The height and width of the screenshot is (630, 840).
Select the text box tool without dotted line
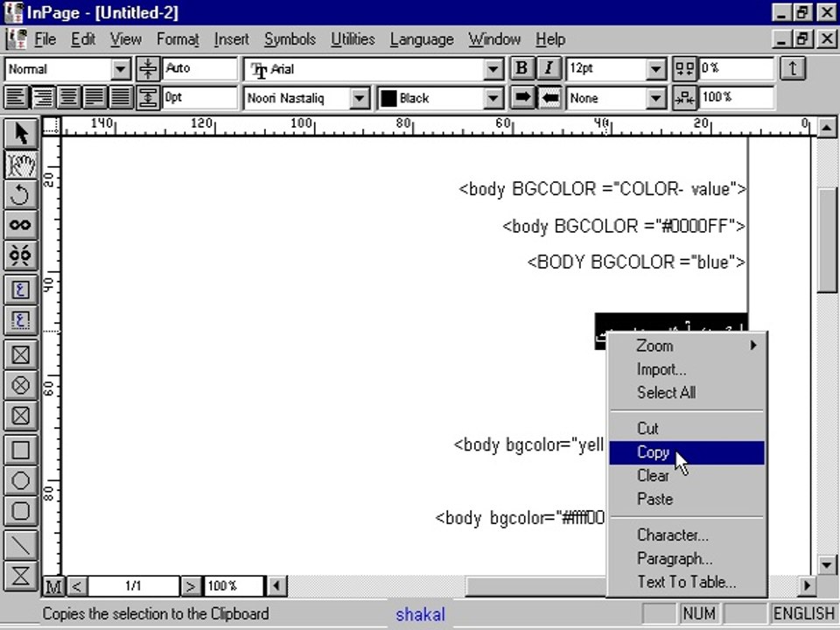click(x=20, y=290)
